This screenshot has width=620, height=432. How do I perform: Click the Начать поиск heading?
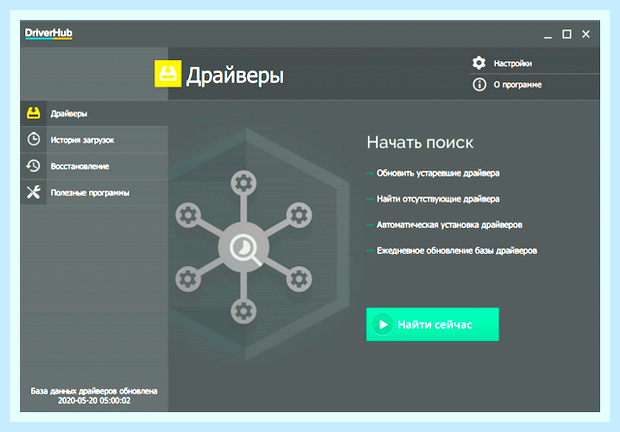point(420,143)
